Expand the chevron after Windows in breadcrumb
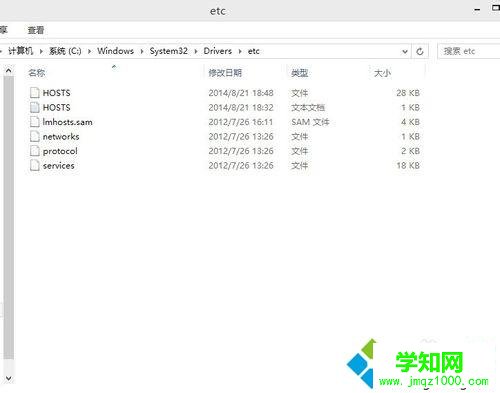The height and width of the screenshot is (393, 500). pos(142,51)
